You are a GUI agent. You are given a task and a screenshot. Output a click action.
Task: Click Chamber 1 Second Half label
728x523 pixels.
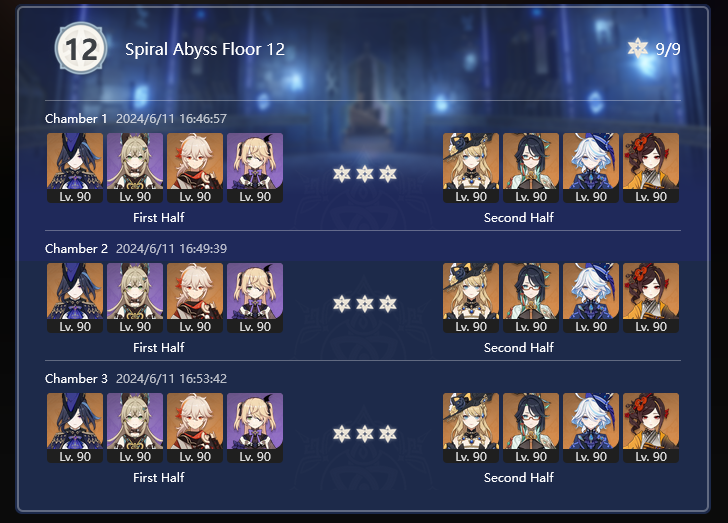[x=519, y=217]
